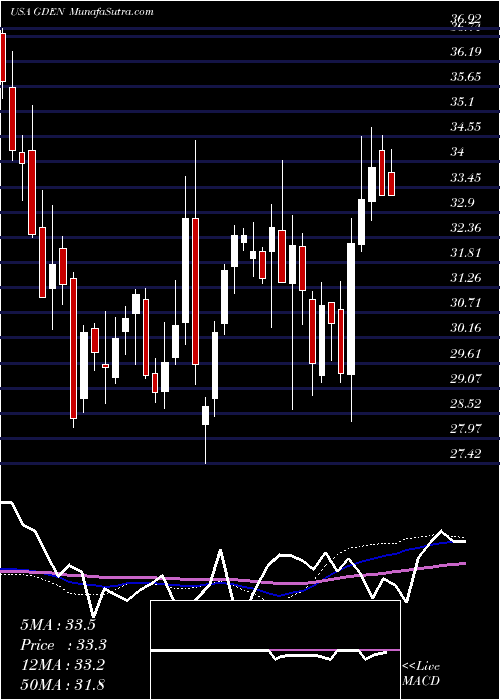Click the 5MA : 33.5 readout

(58, 625)
